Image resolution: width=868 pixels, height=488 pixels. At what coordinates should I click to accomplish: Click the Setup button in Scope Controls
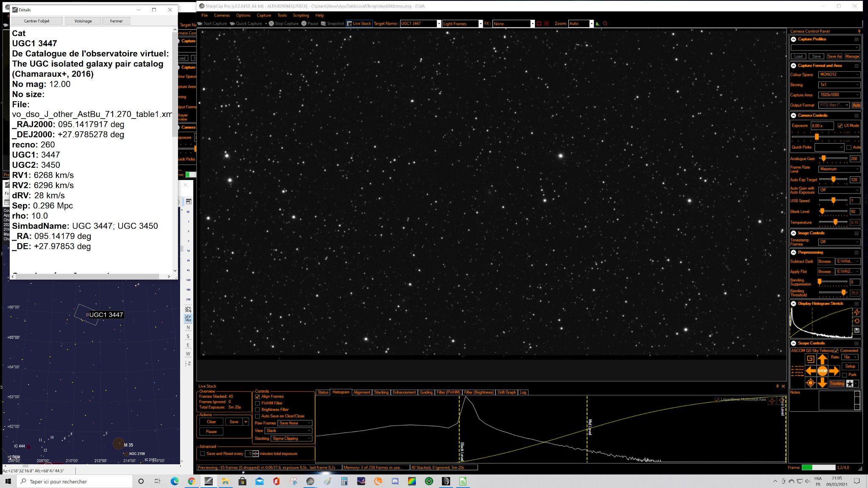[850, 366]
